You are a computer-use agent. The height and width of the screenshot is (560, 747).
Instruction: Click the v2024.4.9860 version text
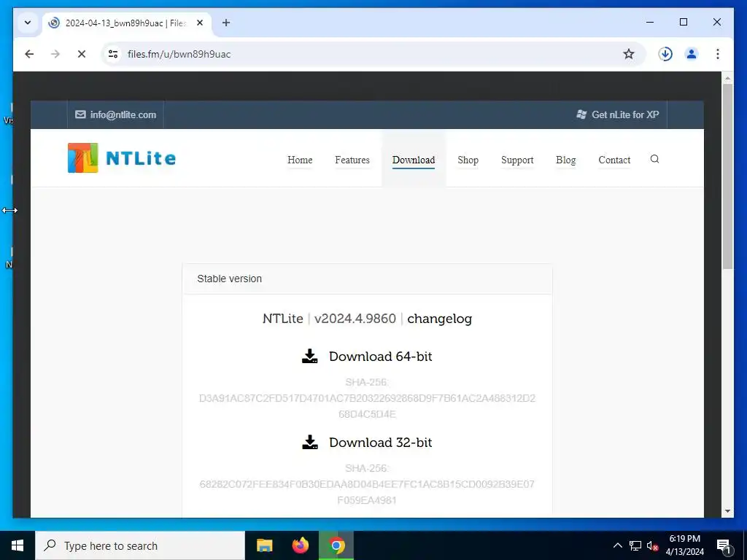click(x=355, y=319)
